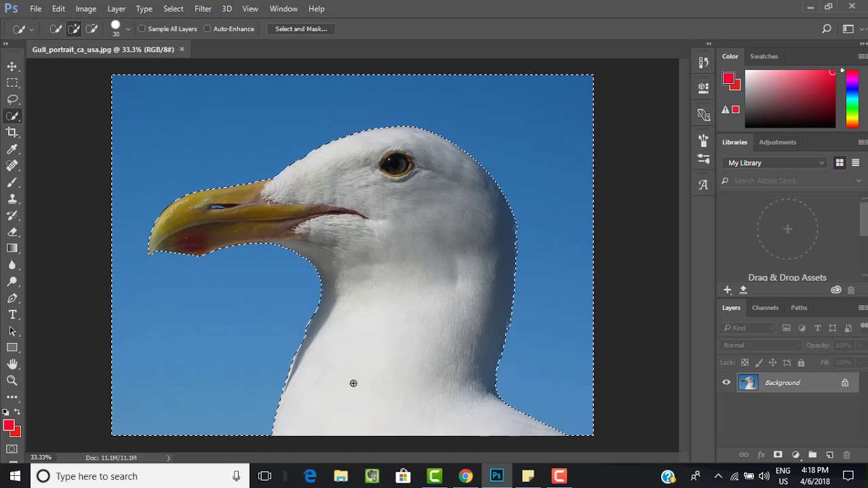Switch Libraries panel to grid view
868x488 pixels.
840,163
